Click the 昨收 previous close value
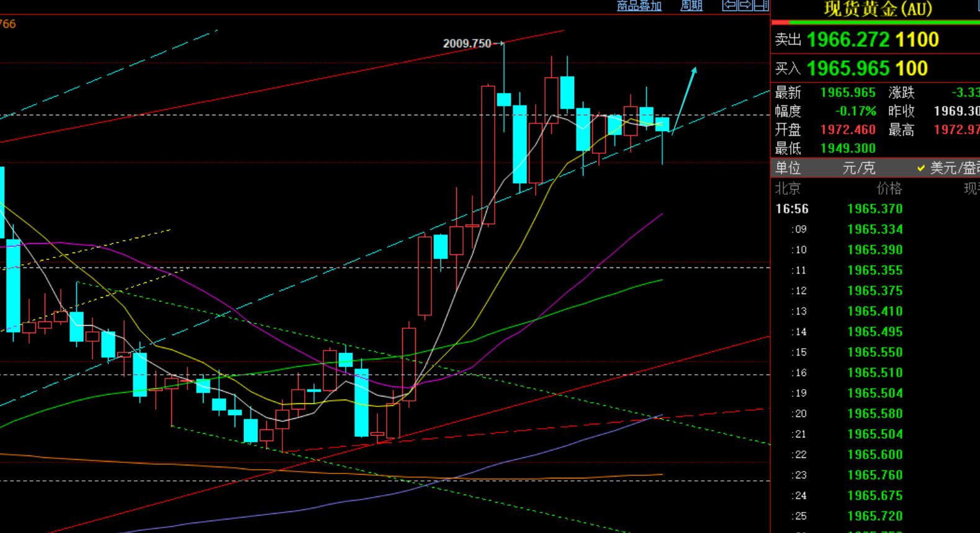This screenshot has width=980, height=533. 956,111
